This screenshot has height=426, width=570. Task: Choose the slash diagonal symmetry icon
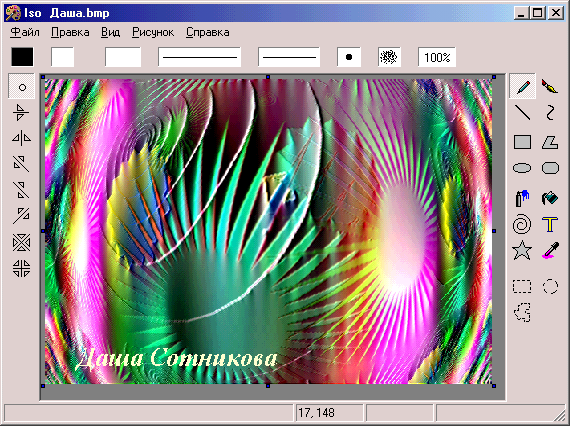tap(21, 216)
